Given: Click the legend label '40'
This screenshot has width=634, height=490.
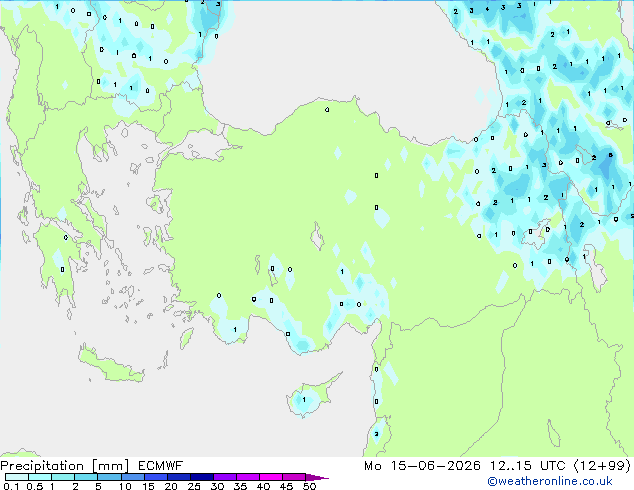Looking at the screenshot, I should [263, 486].
